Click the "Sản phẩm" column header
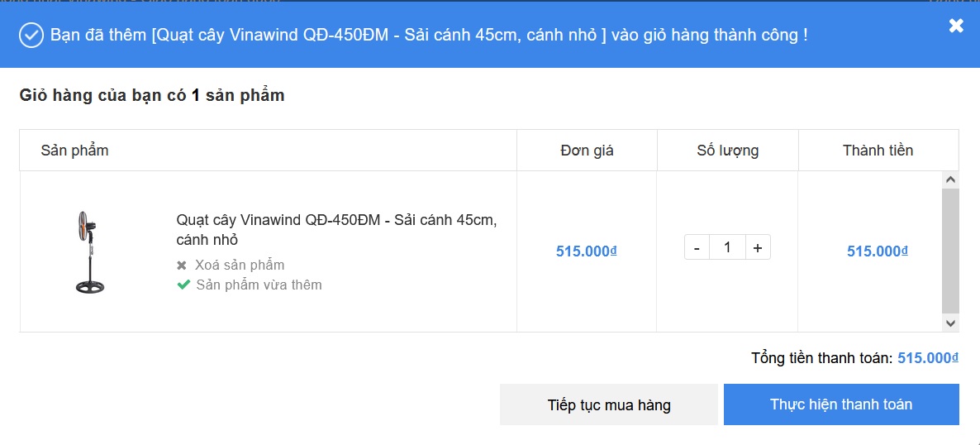The width and height of the screenshot is (980, 445). click(x=75, y=151)
